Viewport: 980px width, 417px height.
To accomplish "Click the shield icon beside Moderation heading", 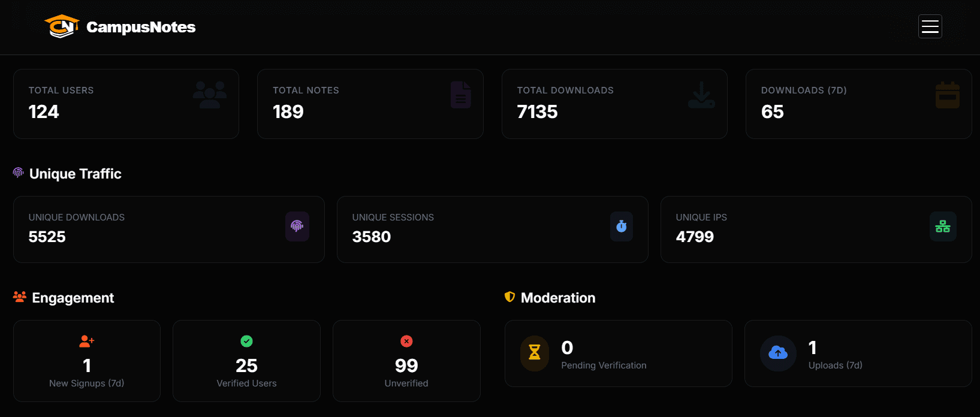I will 510,297.
